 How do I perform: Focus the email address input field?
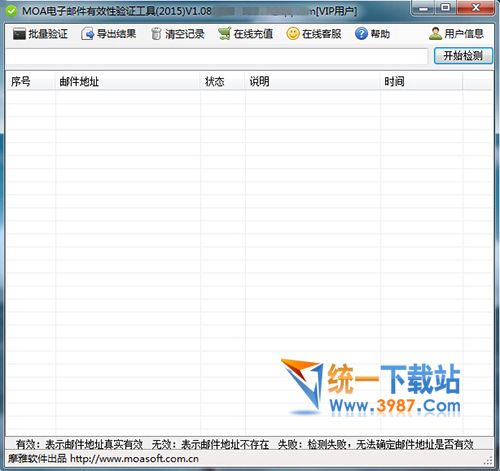[x=217, y=56]
